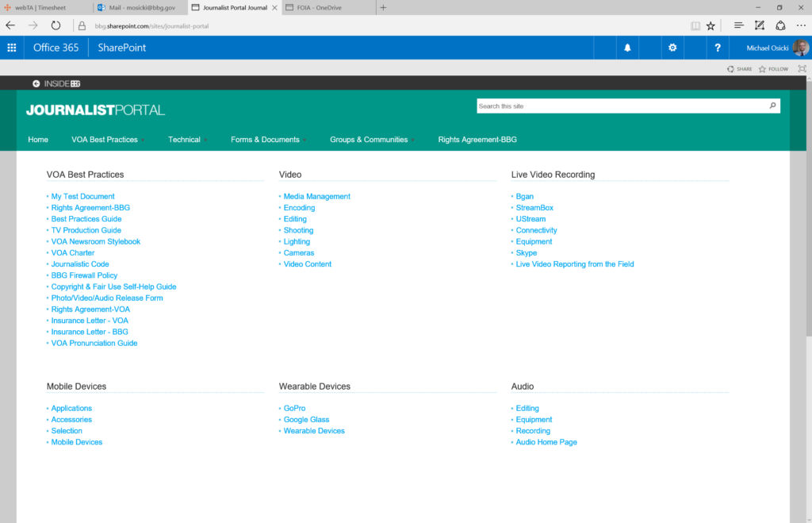Follow this SharePoint site
This screenshot has width=812, height=523.
click(773, 69)
